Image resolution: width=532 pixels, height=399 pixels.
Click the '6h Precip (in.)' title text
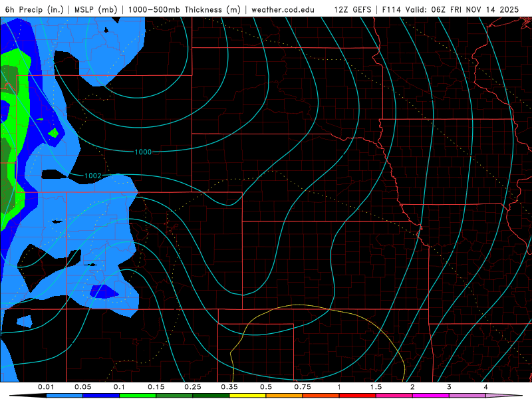35,9
